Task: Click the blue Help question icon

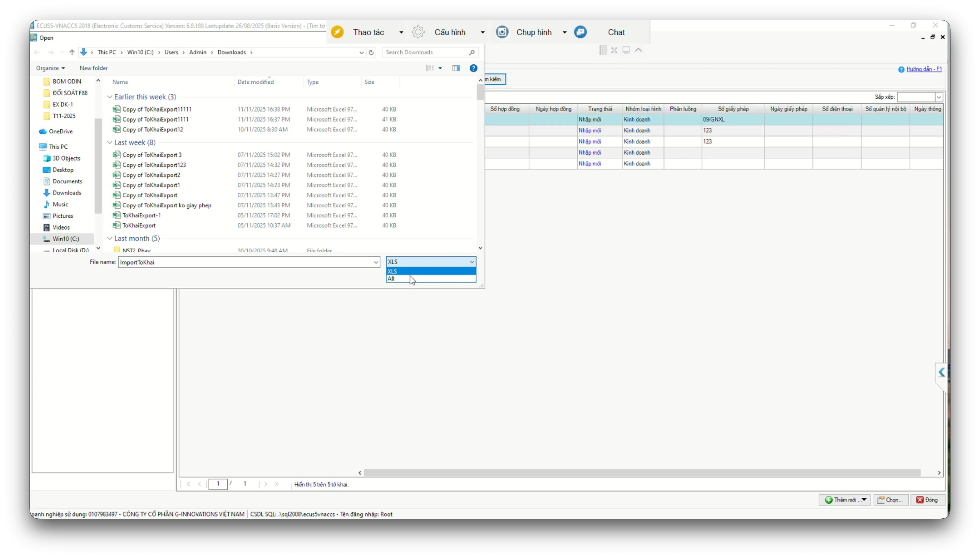Action: tap(473, 68)
